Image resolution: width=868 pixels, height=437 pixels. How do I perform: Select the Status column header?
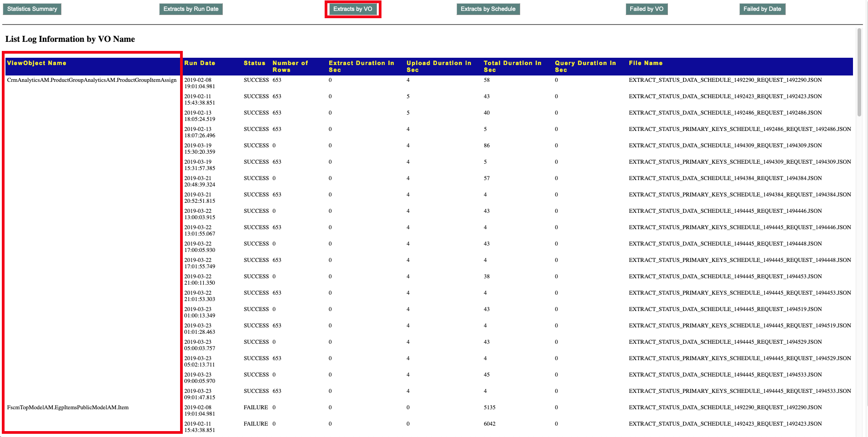[255, 63]
